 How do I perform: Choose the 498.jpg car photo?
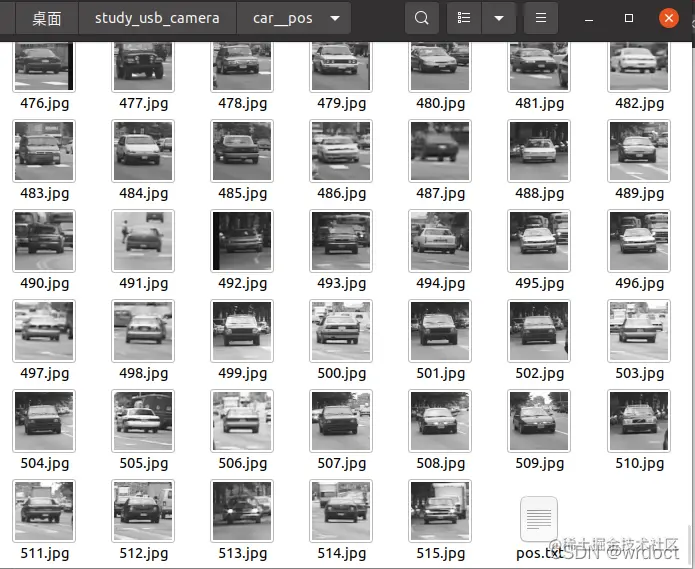click(x=143, y=331)
